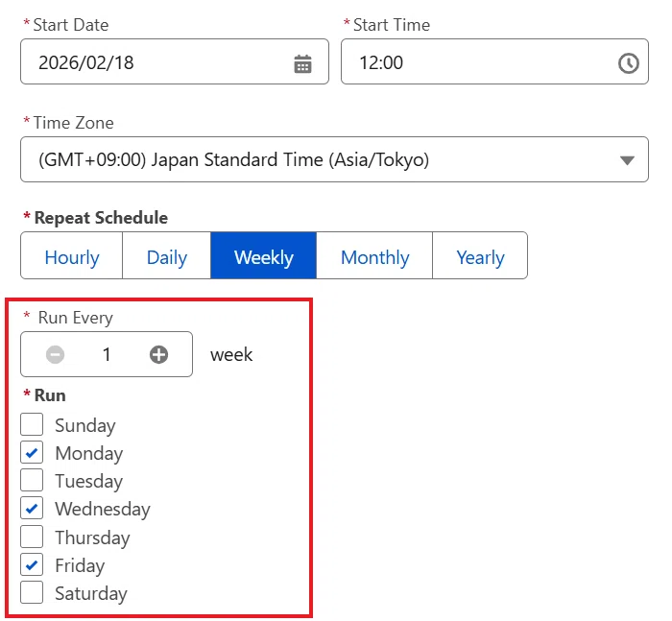Viewport: 672px width, 621px height.
Task: Open the Start Time clock picker icon
Action: click(x=628, y=63)
